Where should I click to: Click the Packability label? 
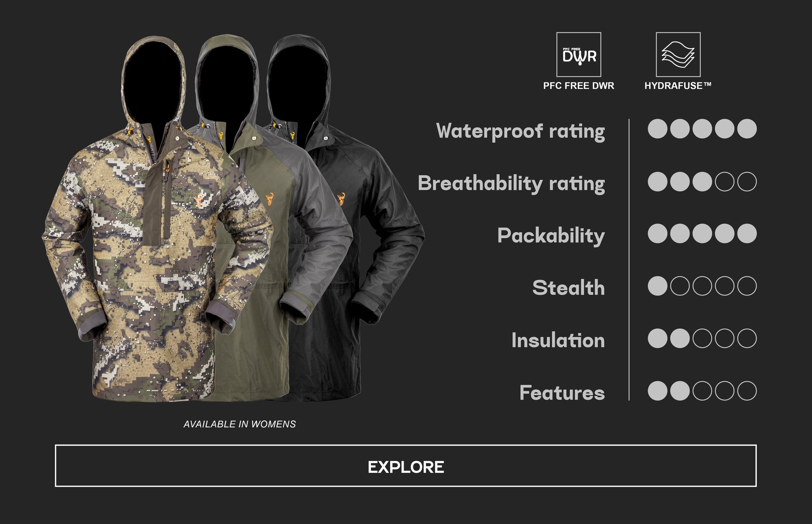coord(551,236)
